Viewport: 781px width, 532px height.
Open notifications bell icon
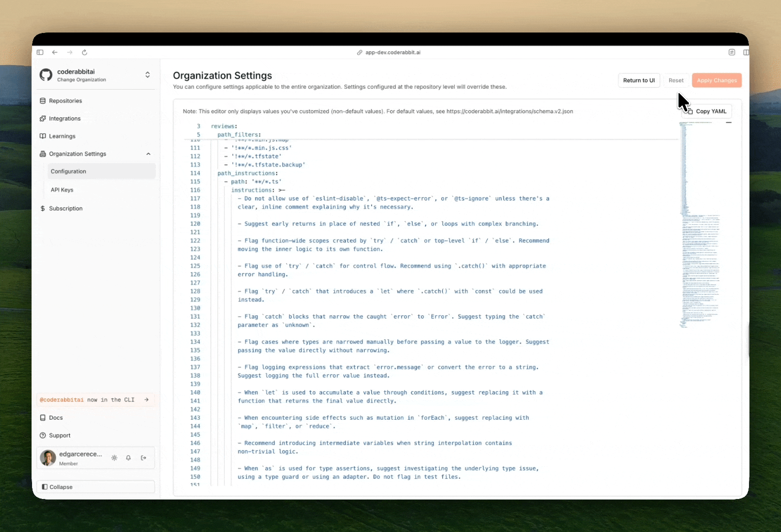coord(128,458)
